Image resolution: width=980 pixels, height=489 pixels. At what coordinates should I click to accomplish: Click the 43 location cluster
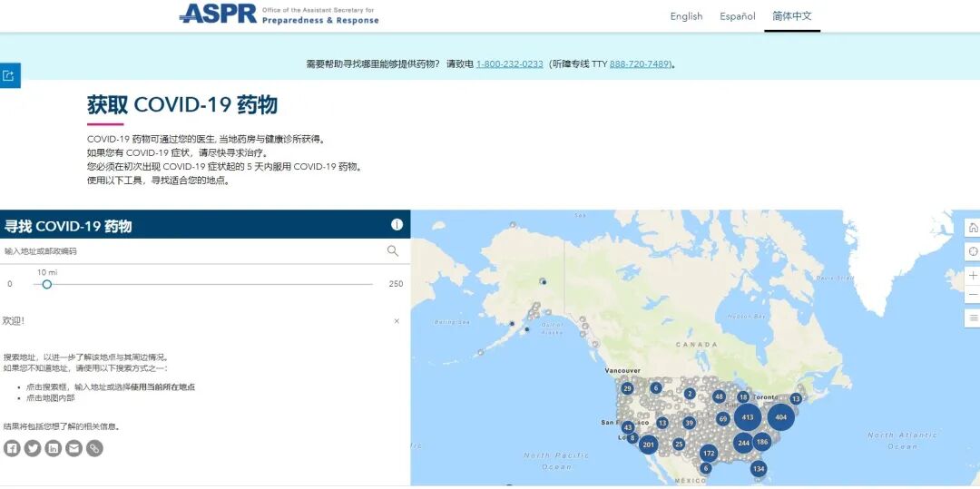(x=628, y=428)
